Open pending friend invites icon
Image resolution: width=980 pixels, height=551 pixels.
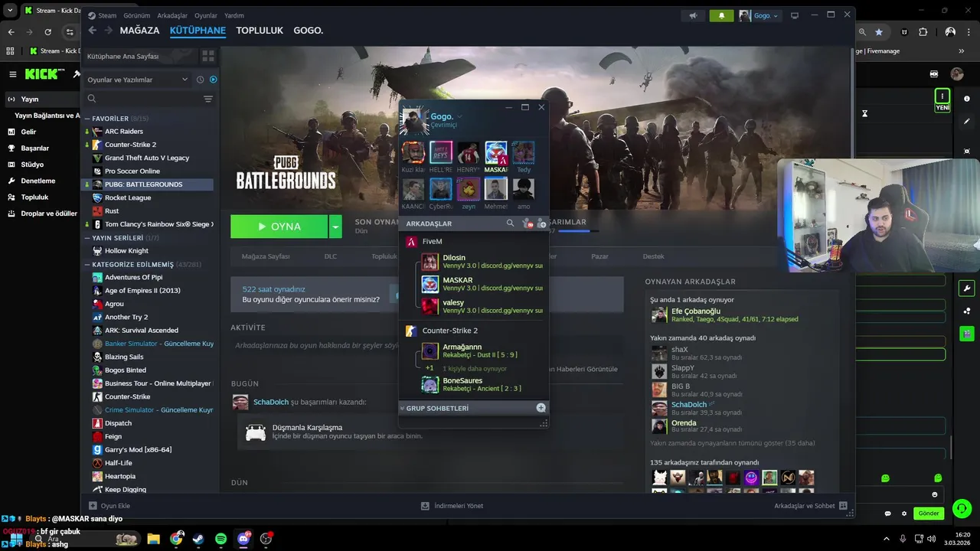pyautogui.click(x=527, y=223)
